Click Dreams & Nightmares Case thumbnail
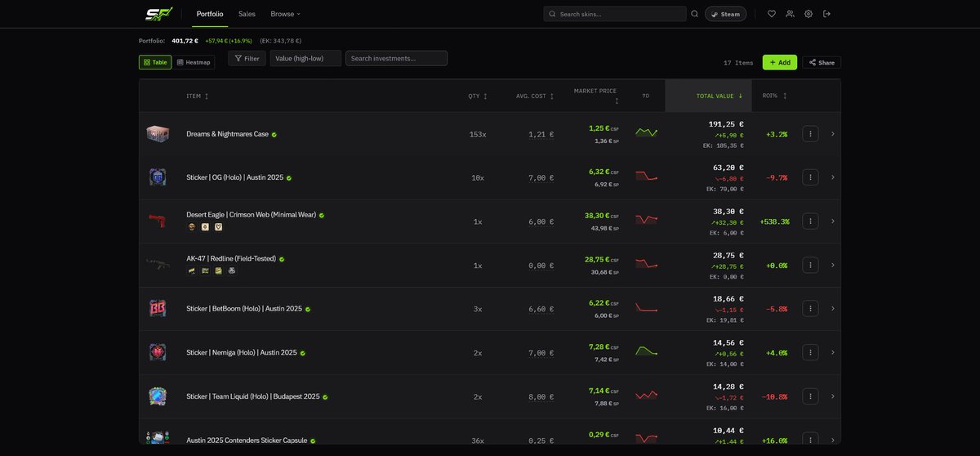The width and height of the screenshot is (980, 456). click(158, 134)
